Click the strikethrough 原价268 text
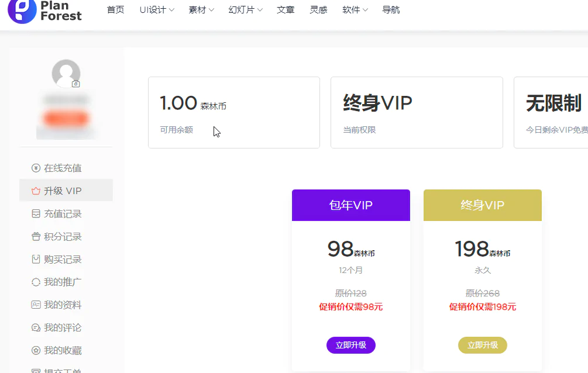 pos(483,293)
